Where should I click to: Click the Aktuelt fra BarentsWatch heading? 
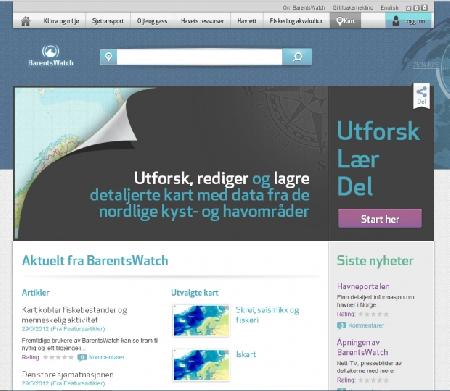coord(95,260)
